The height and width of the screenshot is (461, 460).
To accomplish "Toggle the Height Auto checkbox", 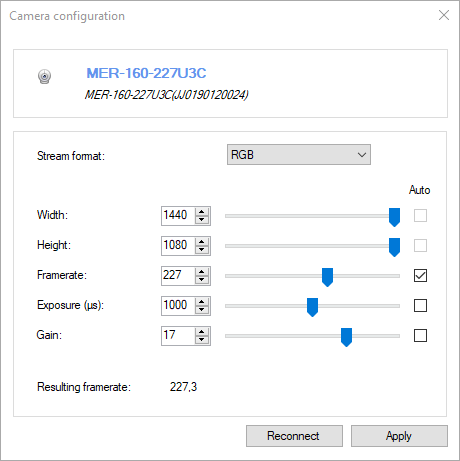I will [420, 246].
